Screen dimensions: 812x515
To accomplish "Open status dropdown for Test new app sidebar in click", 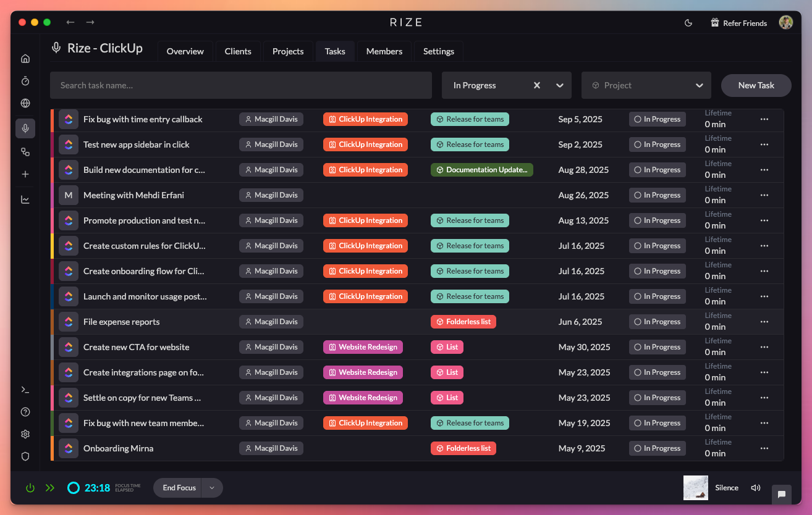I will click(658, 144).
